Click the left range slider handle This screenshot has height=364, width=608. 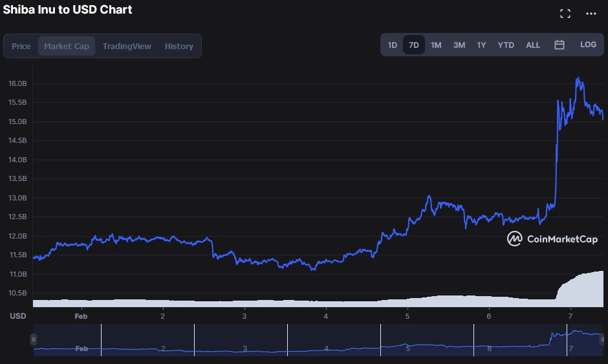pyautogui.click(x=34, y=339)
